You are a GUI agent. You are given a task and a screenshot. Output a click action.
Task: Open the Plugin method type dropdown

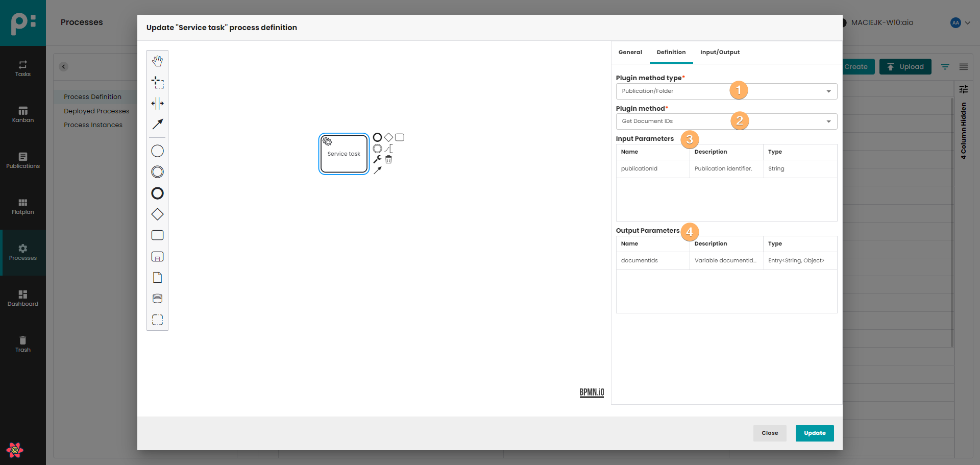726,91
